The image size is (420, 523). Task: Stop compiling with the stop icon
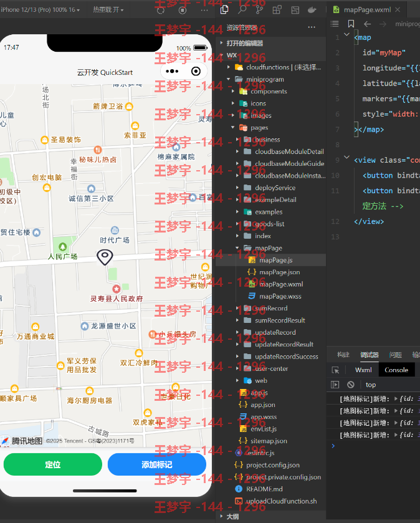point(183,10)
